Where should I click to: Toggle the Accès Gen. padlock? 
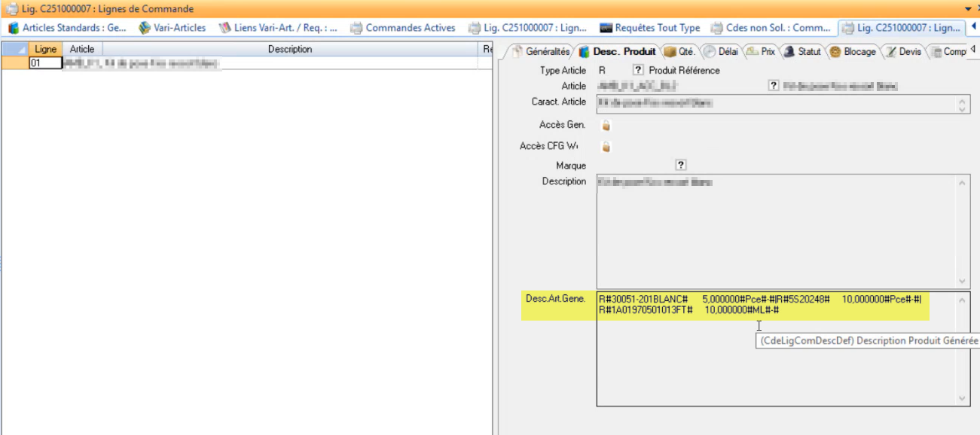point(606,125)
